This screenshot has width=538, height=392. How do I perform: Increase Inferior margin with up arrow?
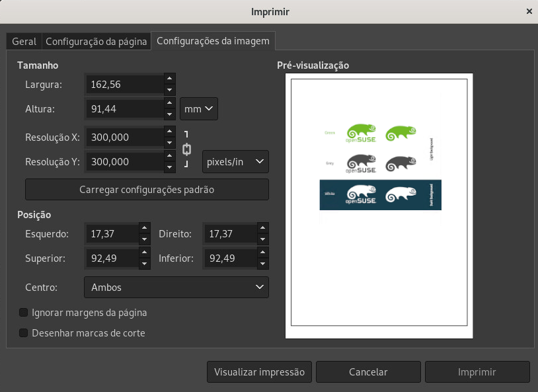pos(263,253)
